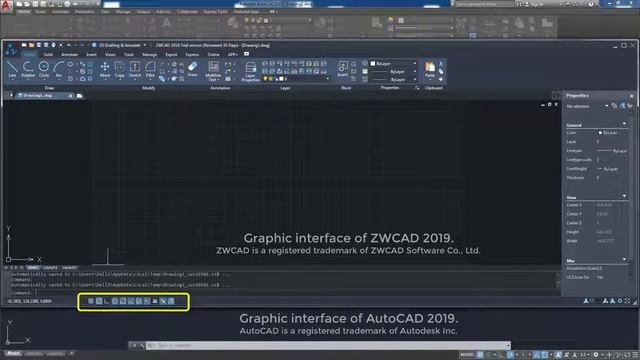The image size is (640, 360).
Task: Click the new tab icon beside Drawing1.dwg
Action: point(80,96)
